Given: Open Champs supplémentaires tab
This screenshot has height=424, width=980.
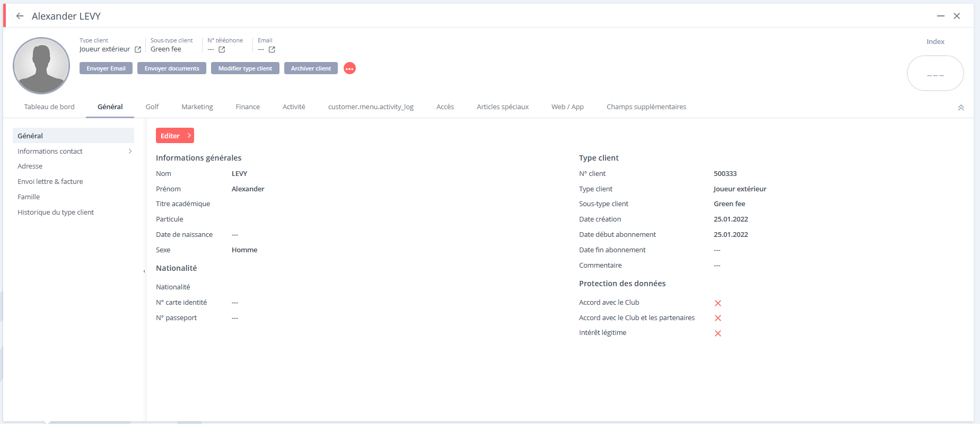Looking at the screenshot, I should pos(646,107).
